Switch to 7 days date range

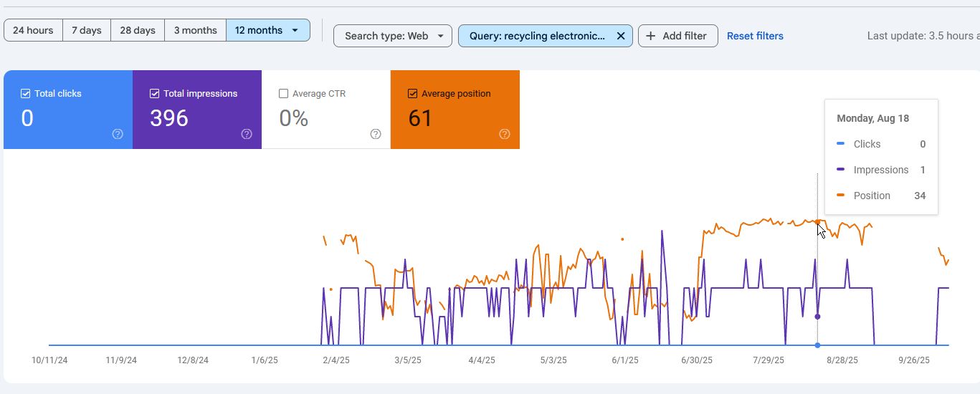pyautogui.click(x=87, y=30)
